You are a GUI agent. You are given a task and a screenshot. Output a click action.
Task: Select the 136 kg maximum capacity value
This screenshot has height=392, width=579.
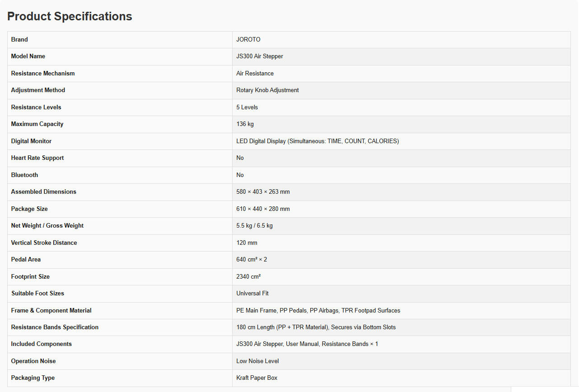pyautogui.click(x=245, y=124)
